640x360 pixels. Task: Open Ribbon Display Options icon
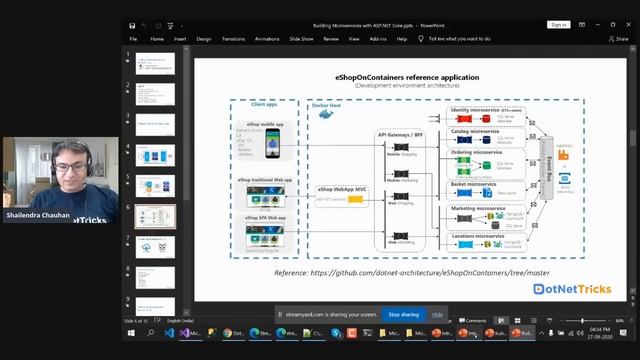(x=582, y=25)
